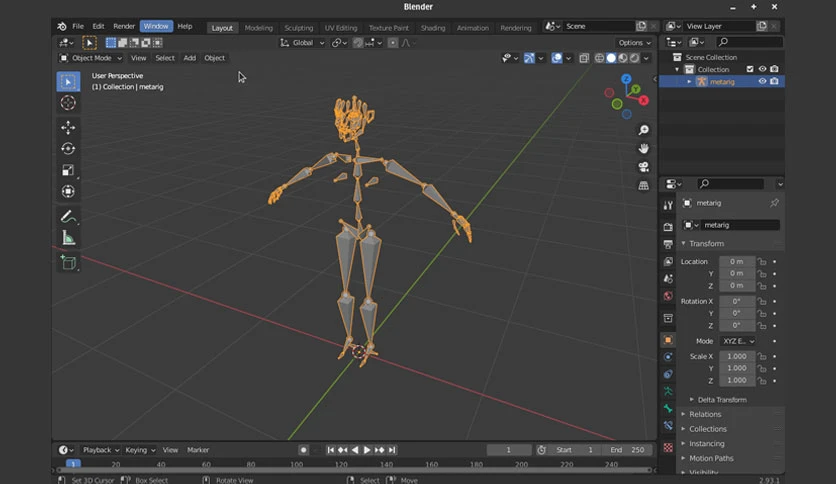
Task: Expand metarig item in the outliner
Action: coord(689,82)
